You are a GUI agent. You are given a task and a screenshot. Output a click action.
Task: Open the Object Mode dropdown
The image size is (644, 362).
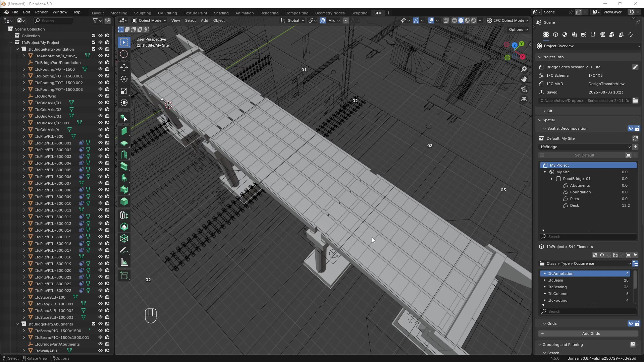coord(149,20)
